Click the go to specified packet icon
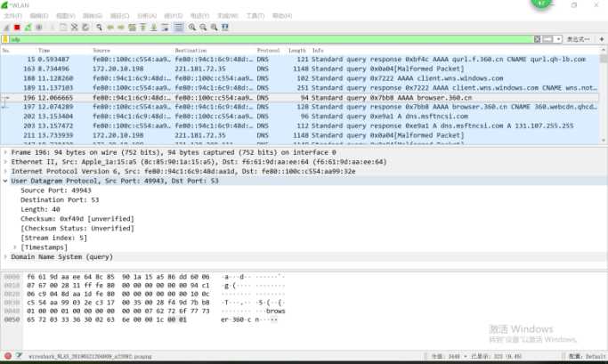 [x=132, y=27]
